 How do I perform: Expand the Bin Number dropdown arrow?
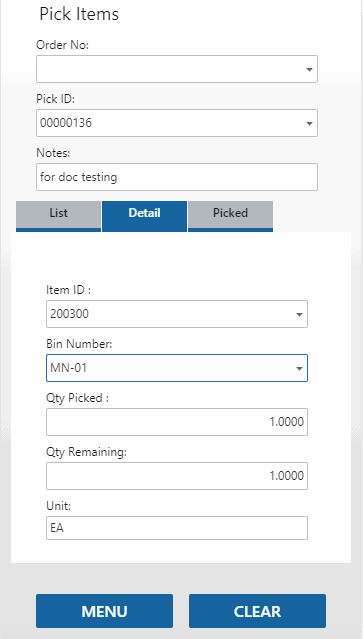pos(299,368)
